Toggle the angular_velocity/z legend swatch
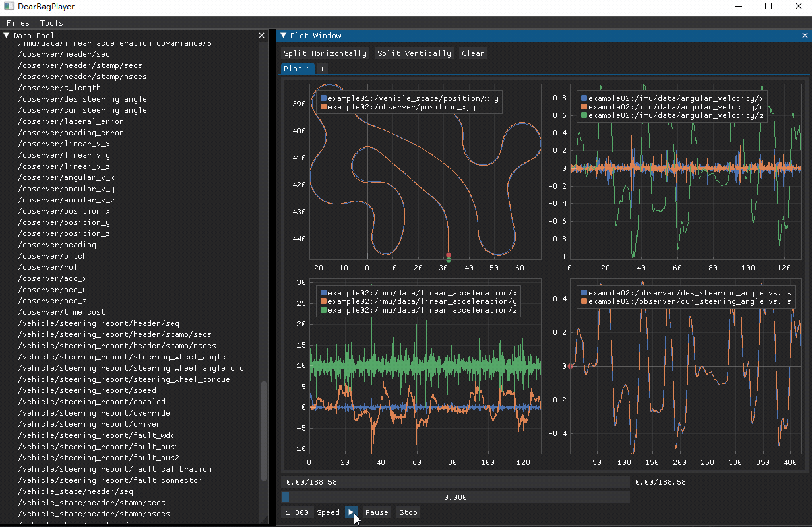Viewport: 812px width, 527px height. 584,115
